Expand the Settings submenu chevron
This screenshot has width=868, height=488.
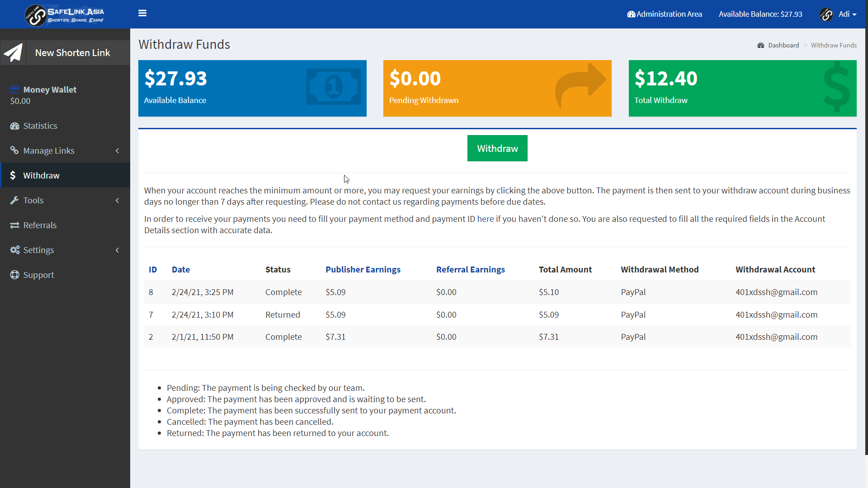[118, 250]
